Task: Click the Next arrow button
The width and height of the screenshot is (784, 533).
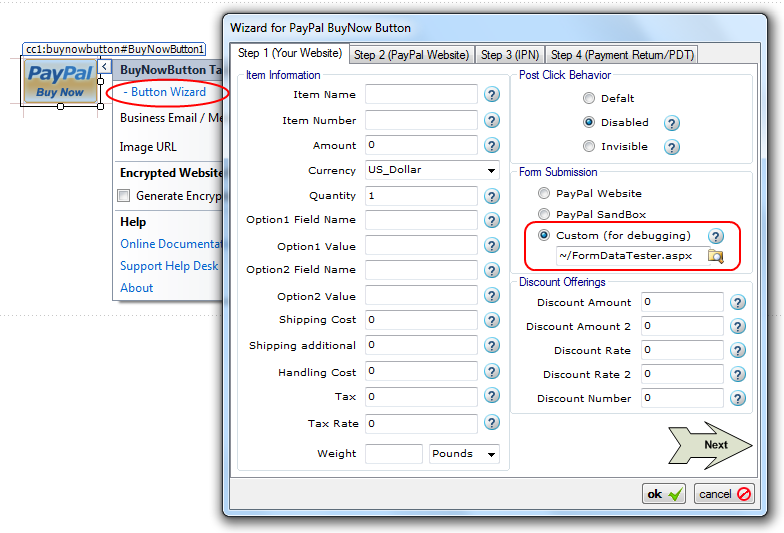Action: point(711,445)
